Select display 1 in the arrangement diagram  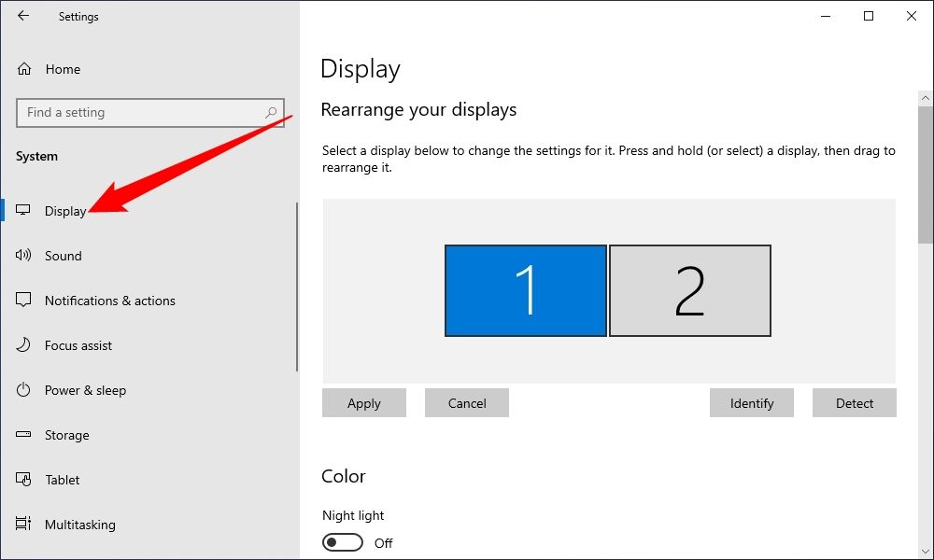tap(526, 290)
